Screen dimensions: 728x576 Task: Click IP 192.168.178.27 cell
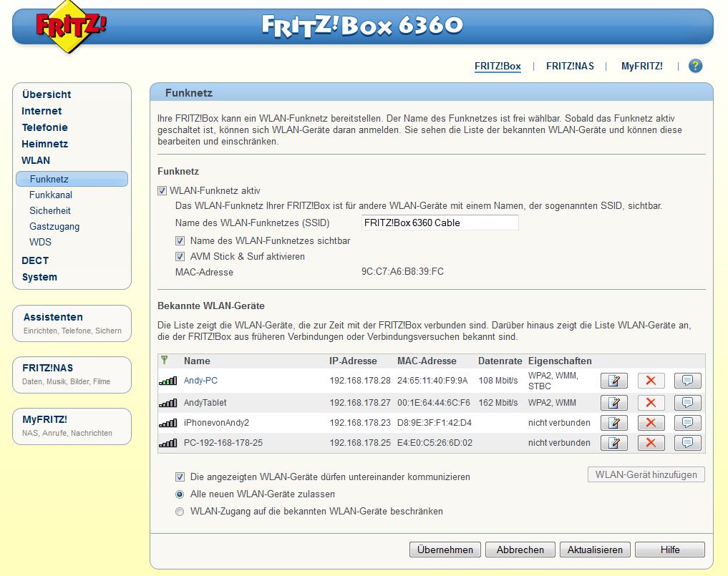coord(360,403)
